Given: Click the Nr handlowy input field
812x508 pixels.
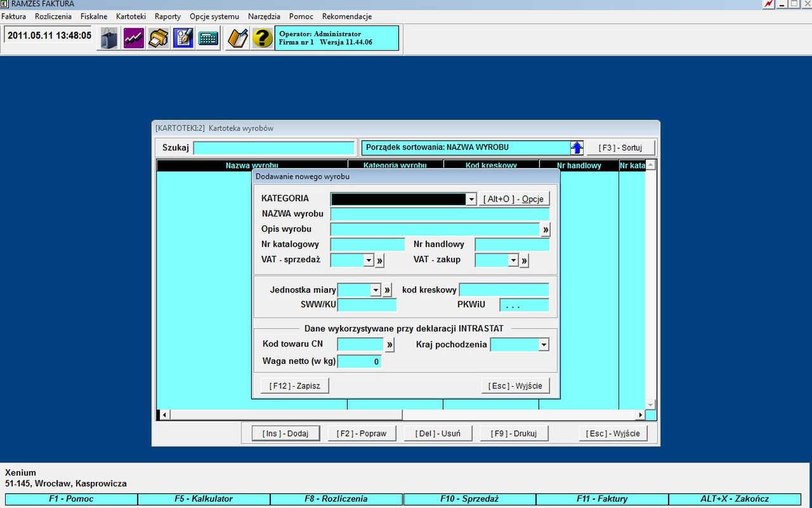Looking at the screenshot, I should click(x=513, y=244).
